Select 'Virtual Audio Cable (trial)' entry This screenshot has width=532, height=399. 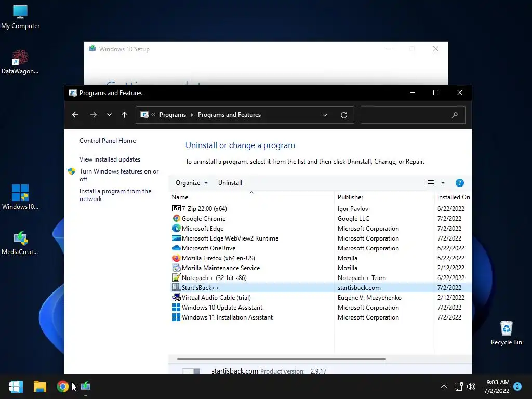click(x=216, y=297)
